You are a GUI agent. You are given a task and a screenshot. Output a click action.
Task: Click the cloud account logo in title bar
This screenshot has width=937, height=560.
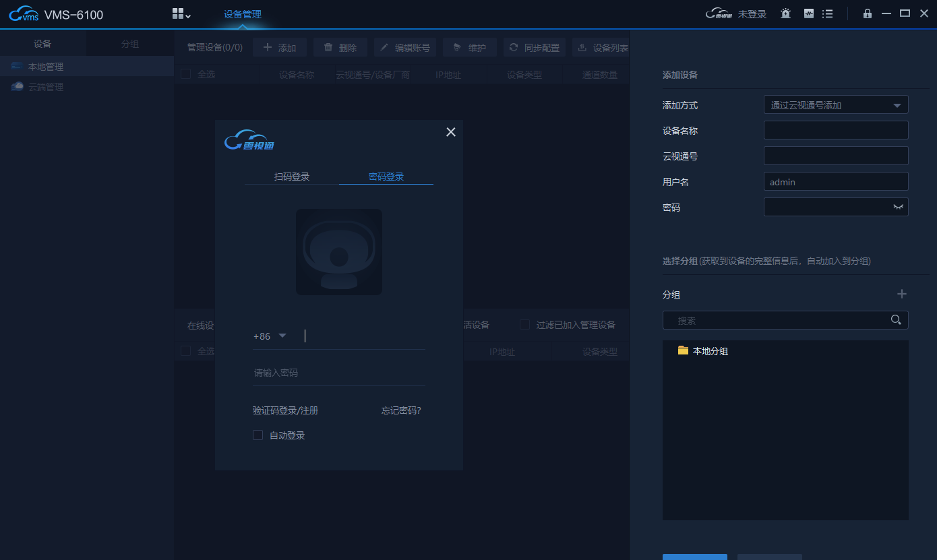pyautogui.click(x=719, y=13)
